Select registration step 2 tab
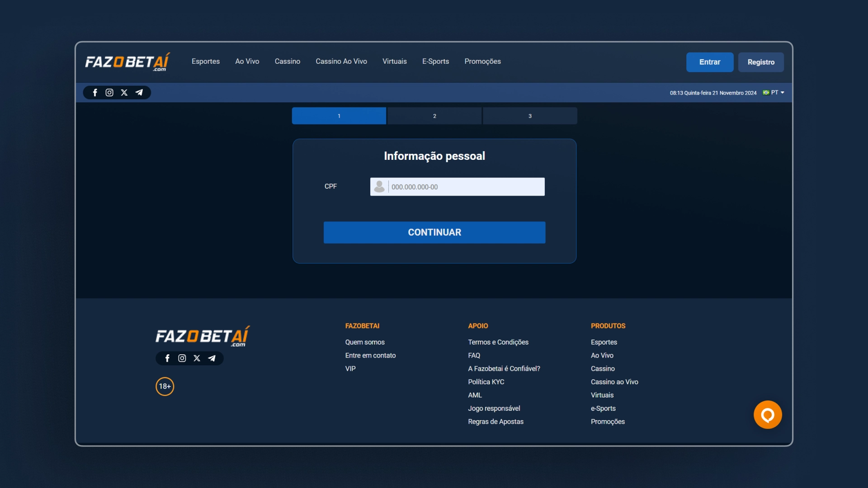 pos(434,116)
